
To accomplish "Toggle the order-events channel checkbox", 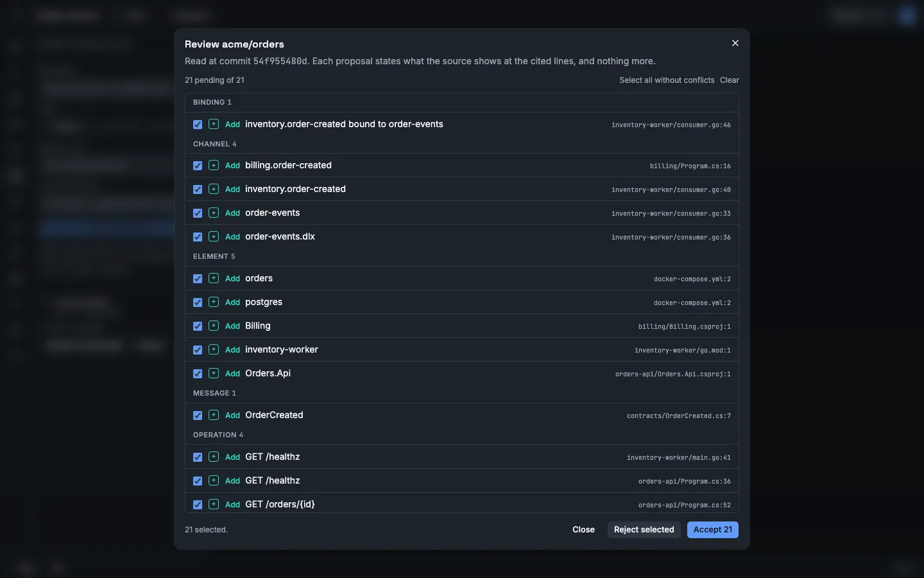I will (198, 213).
